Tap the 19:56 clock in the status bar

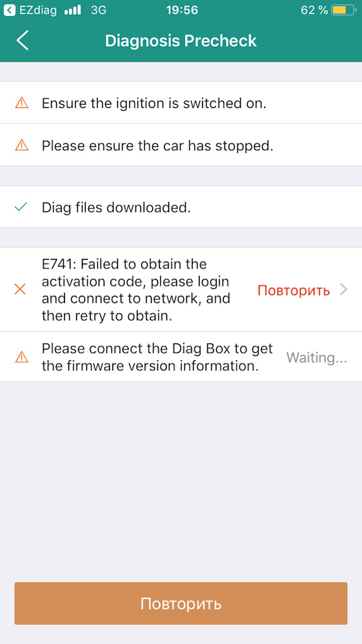click(182, 10)
